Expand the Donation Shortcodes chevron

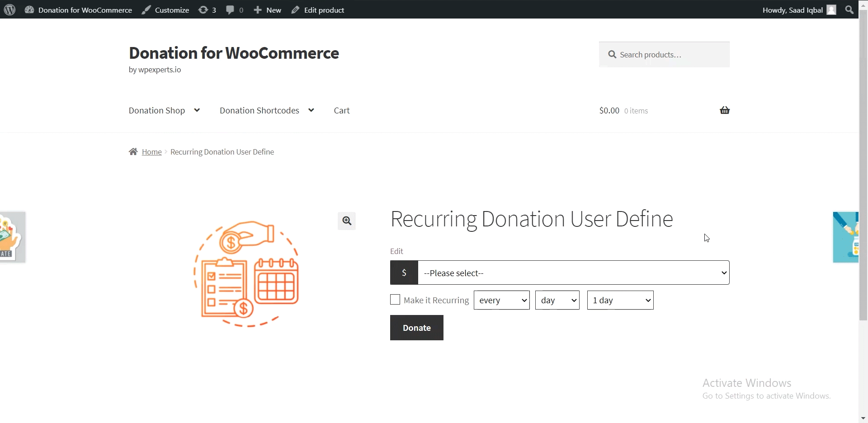[x=311, y=110]
